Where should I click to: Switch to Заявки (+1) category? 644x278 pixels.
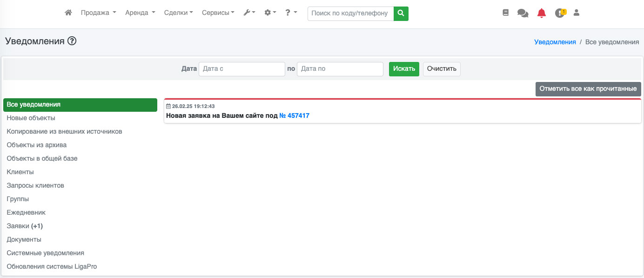pos(25,226)
